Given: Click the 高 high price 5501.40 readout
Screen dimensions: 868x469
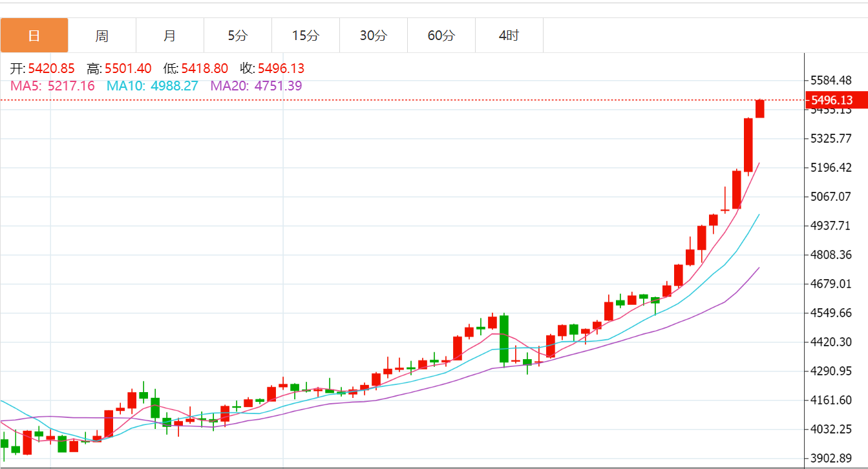Looking at the screenshot, I should click(x=119, y=68).
